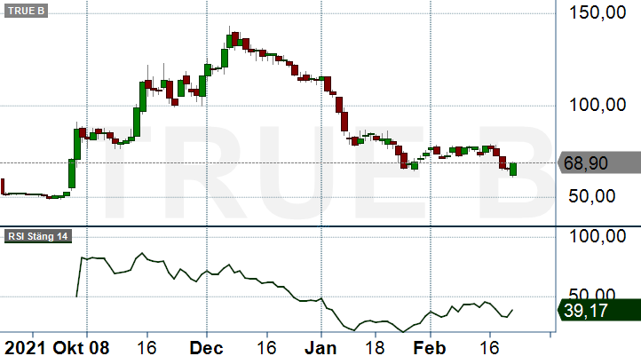Click the 2021 Okt 08 date label

point(57,348)
